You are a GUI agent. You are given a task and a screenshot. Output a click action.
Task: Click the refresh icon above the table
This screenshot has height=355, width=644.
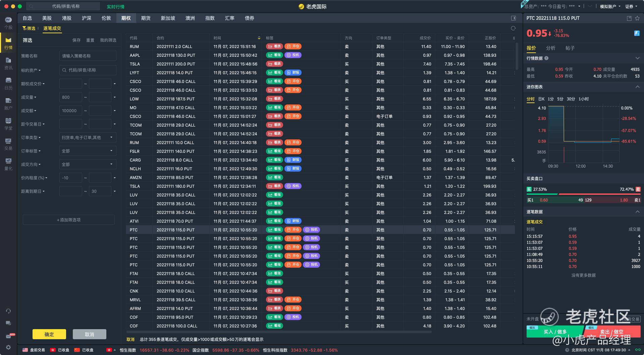coord(513,28)
